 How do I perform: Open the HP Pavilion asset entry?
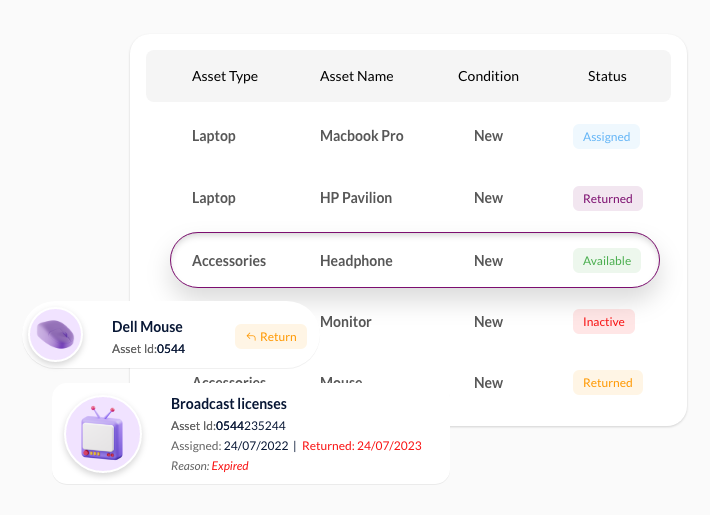356,198
